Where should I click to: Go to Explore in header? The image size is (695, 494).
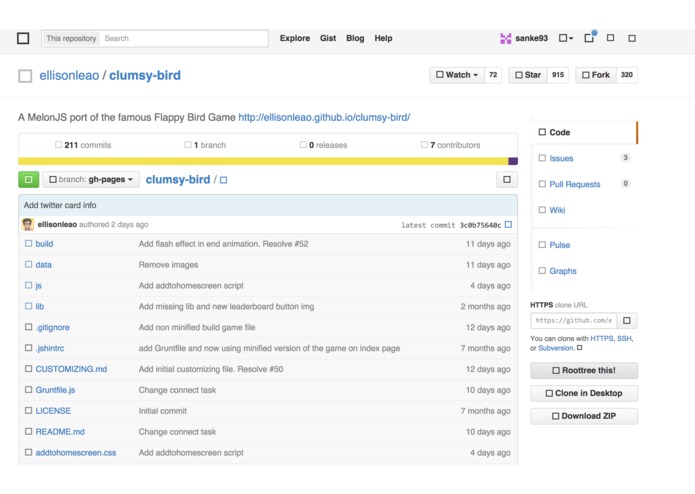point(295,39)
